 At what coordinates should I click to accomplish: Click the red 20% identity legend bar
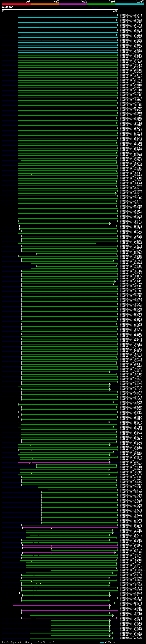pyautogui.click(x=16, y=4)
